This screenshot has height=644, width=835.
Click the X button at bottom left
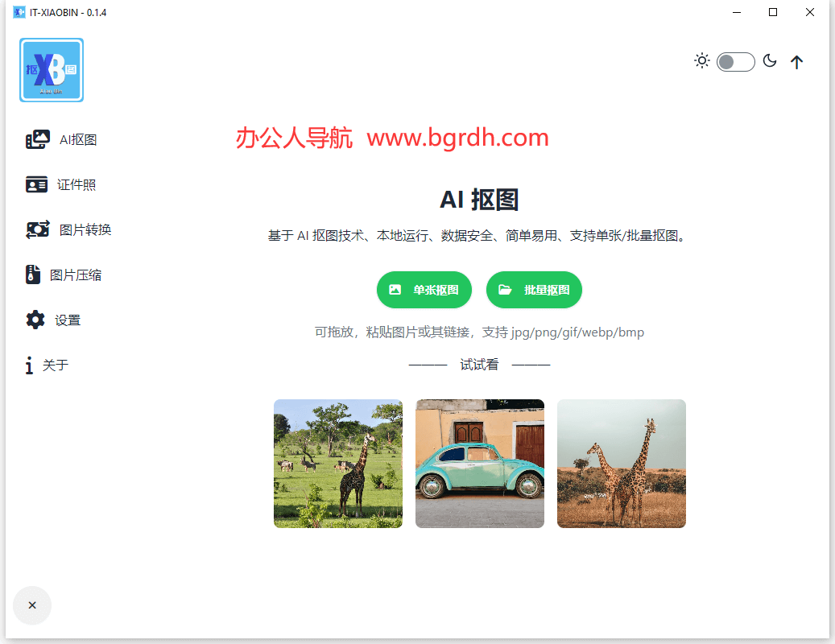pyautogui.click(x=32, y=605)
